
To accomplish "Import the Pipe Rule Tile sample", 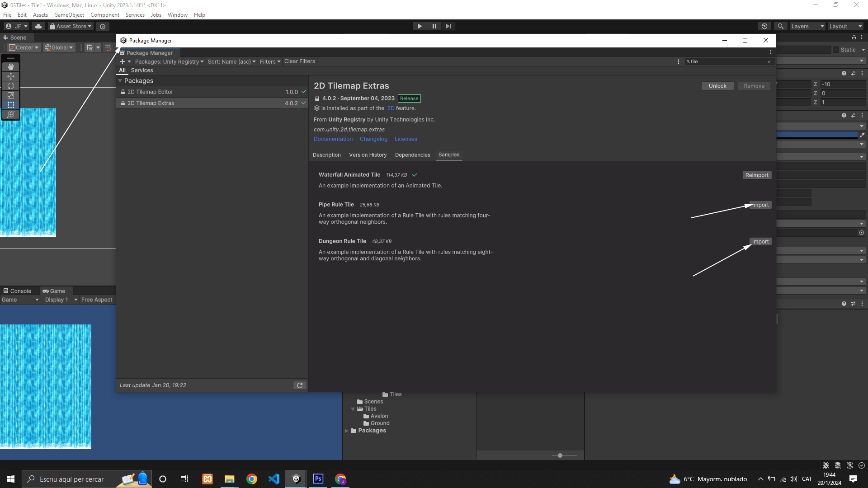I will (x=760, y=205).
